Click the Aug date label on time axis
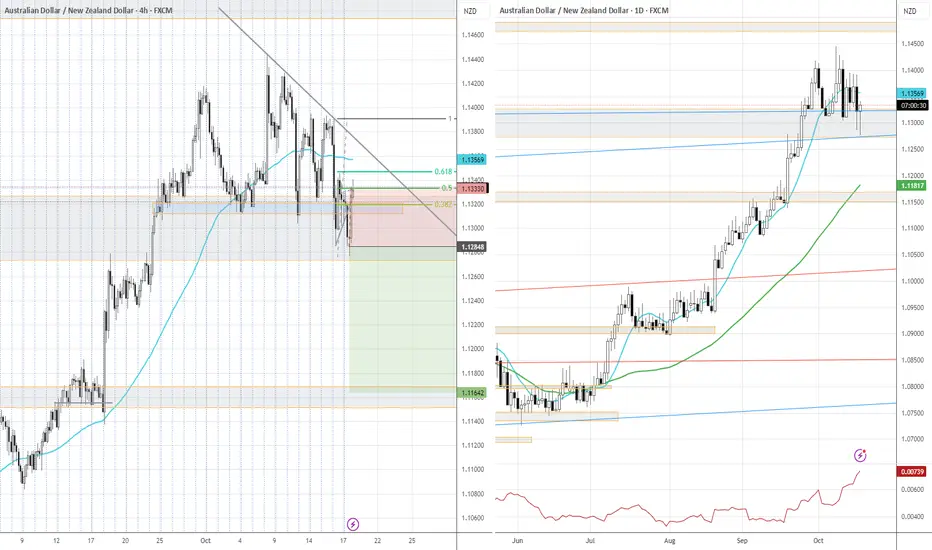 (x=670, y=540)
